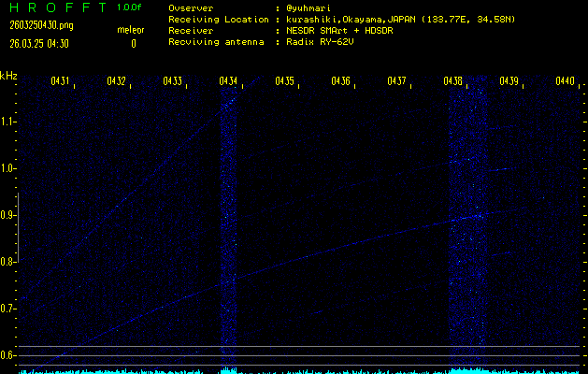Click the 0437 time marker
This screenshot has width=588, height=374.
[396, 81]
